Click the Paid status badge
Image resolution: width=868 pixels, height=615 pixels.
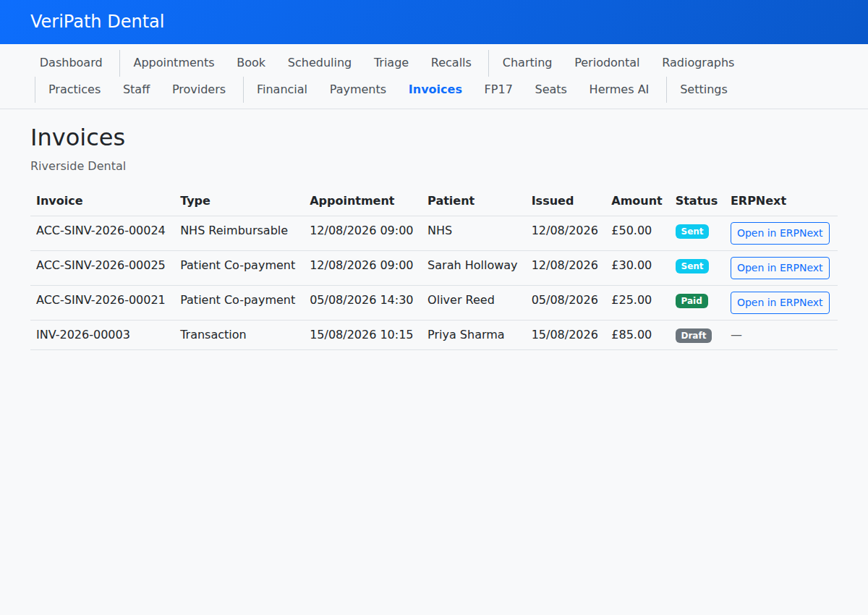tap(692, 301)
